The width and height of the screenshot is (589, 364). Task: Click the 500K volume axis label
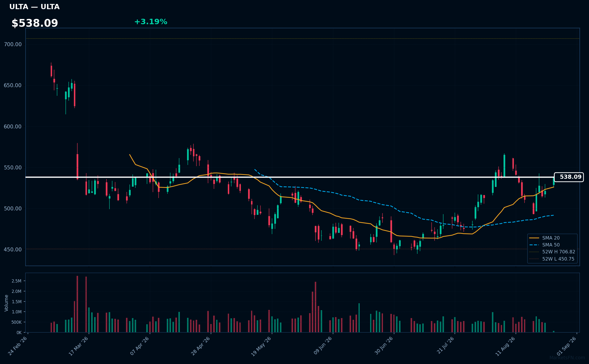click(x=17, y=322)
